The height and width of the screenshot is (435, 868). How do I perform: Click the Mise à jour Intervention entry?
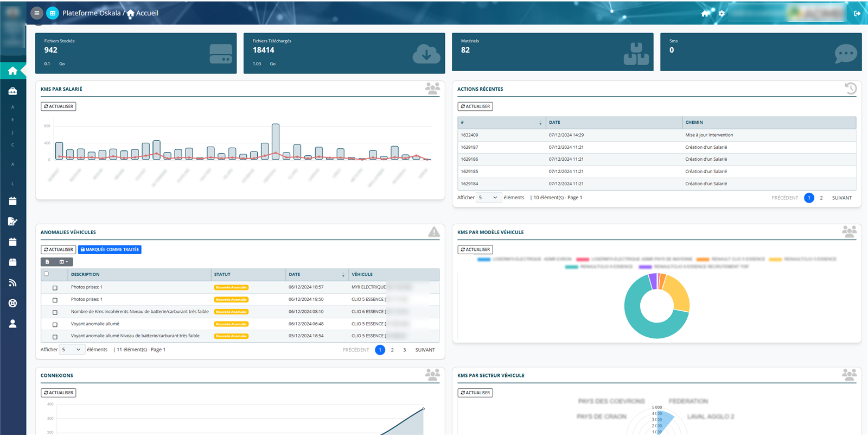[x=709, y=135]
